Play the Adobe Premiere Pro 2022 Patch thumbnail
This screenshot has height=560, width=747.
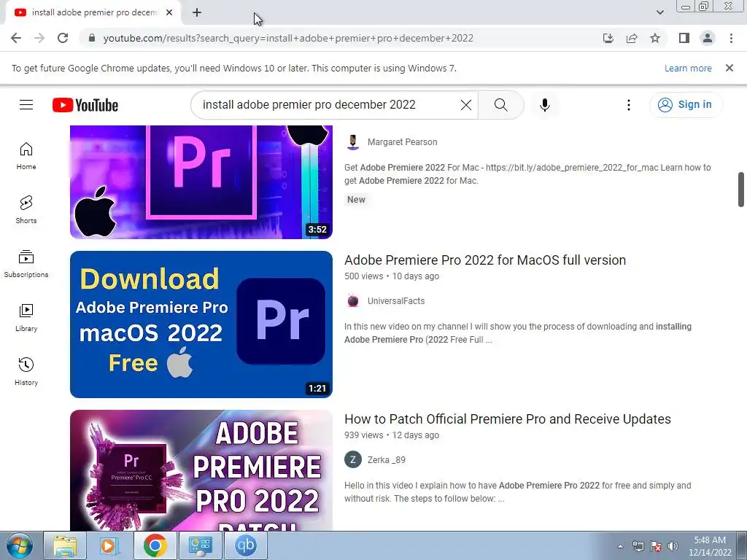coord(201,470)
